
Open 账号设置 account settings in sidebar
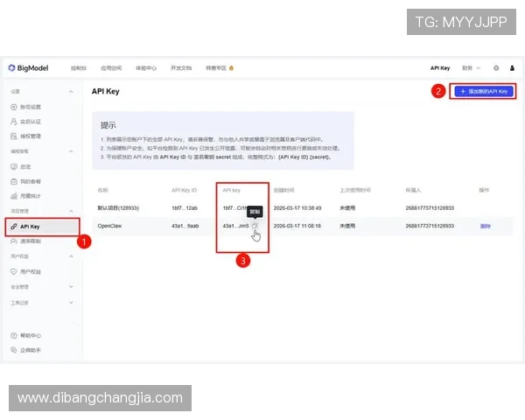tap(25, 107)
